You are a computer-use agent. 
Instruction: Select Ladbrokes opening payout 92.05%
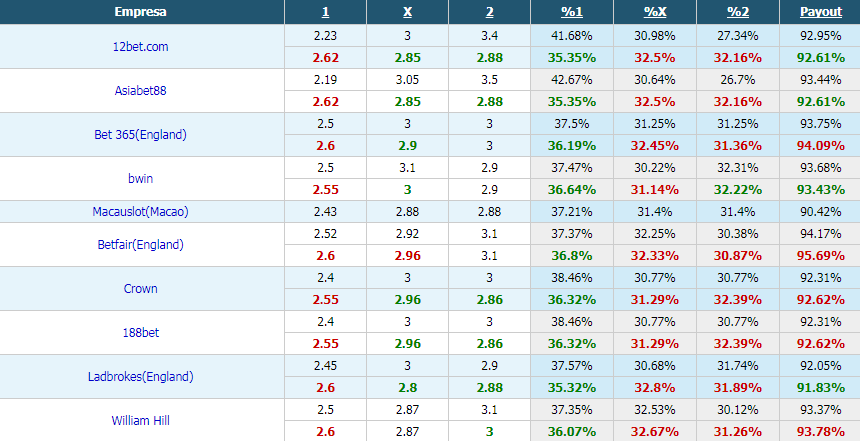821,365
